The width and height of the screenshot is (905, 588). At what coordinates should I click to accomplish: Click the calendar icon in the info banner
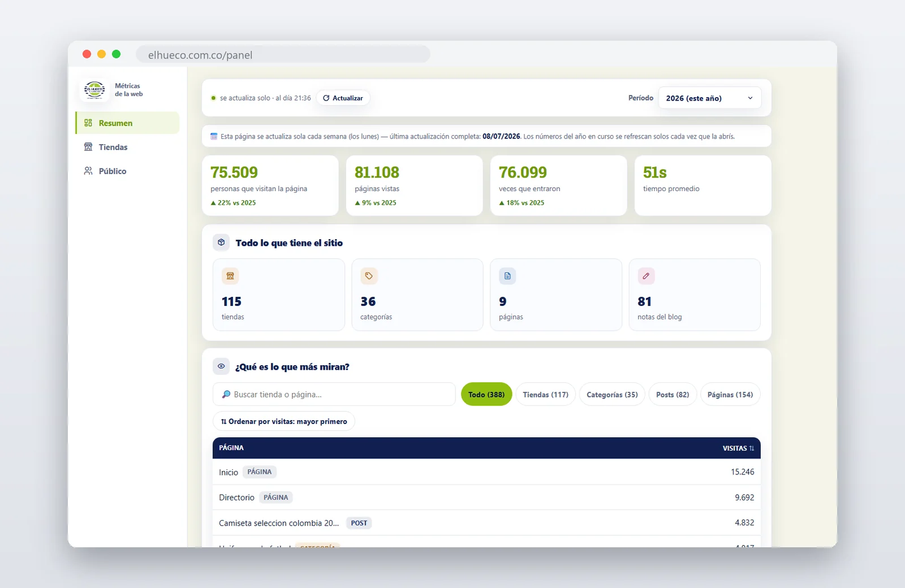pyautogui.click(x=214, y=136)
